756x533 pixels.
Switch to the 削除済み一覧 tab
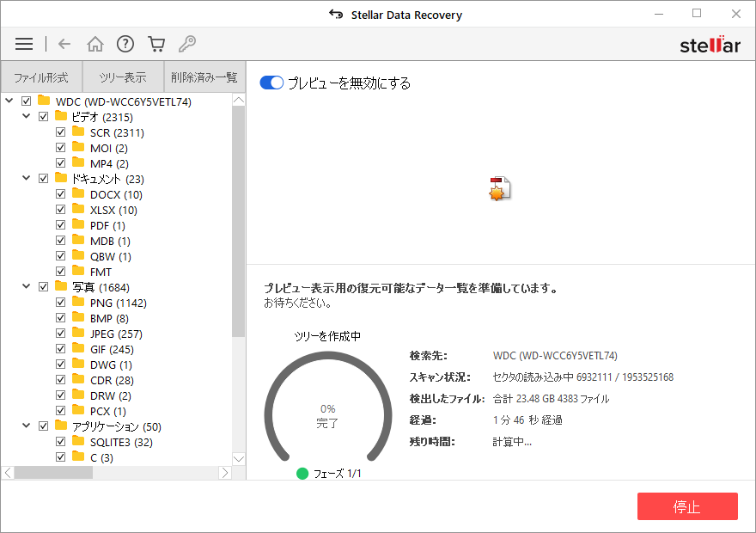coord(204,77)
